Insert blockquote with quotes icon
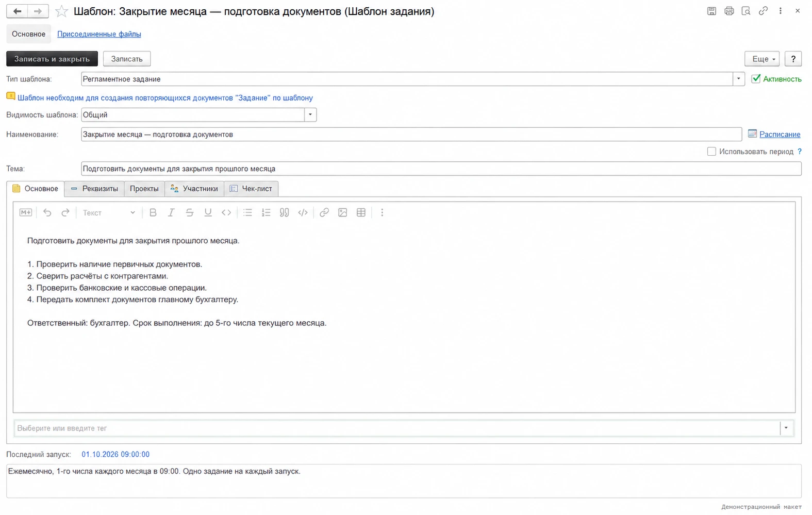The image size is (812, 515). click(285, 212)
